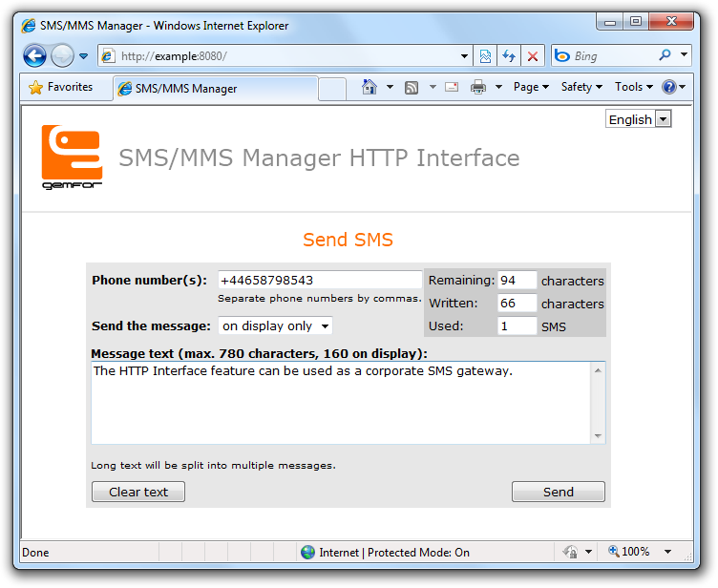Click the red Stop loading icon

click(532, 56)
